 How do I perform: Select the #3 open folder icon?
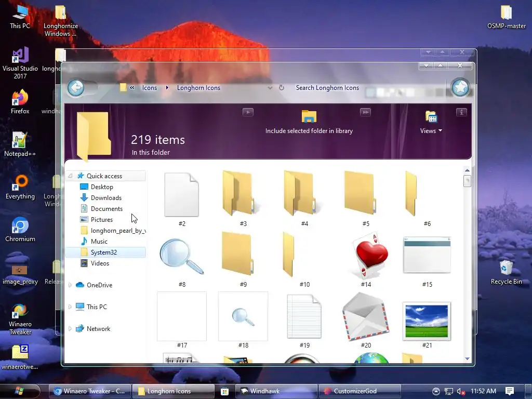(x=241, y=193)
